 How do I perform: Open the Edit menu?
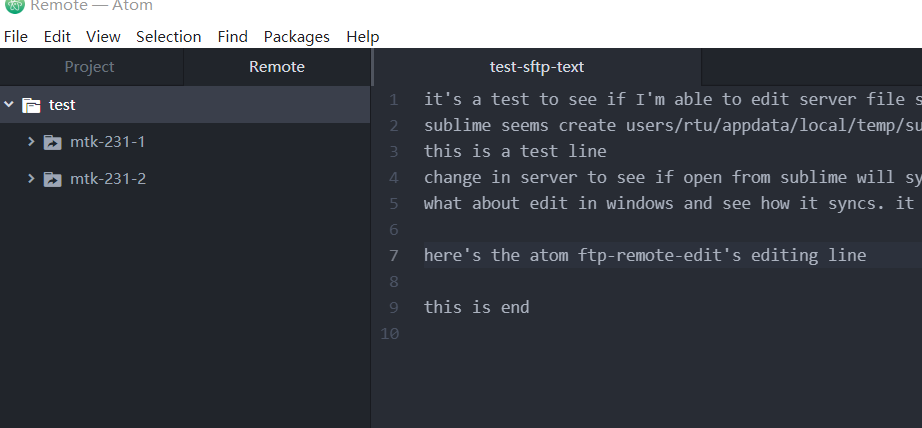[x=57, y=36]
